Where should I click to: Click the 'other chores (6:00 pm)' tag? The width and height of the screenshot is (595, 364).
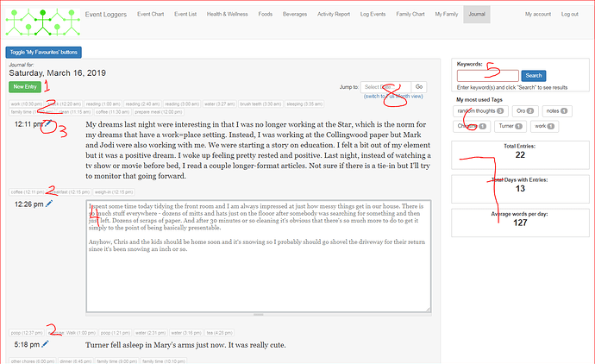33,361
